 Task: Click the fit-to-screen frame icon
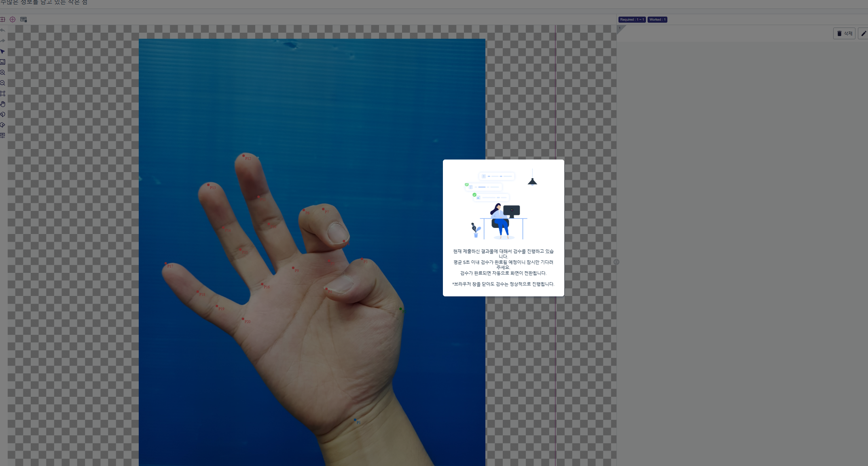coord(2,94)
